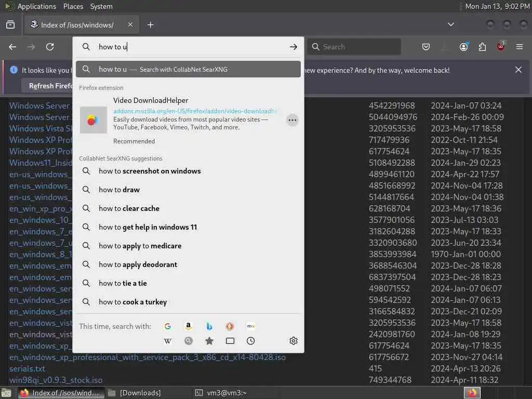
Task: Open a new tab with plus button
Action: [x=150, y=25]
